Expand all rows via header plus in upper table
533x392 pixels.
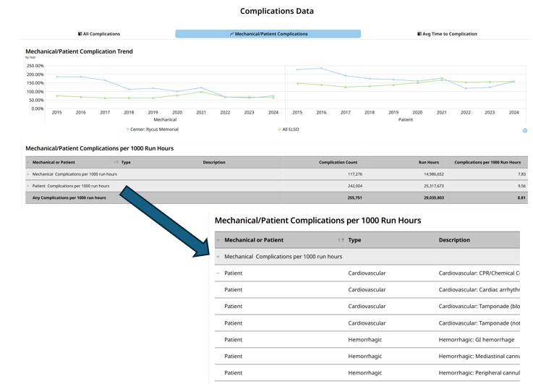coord(28,163)
